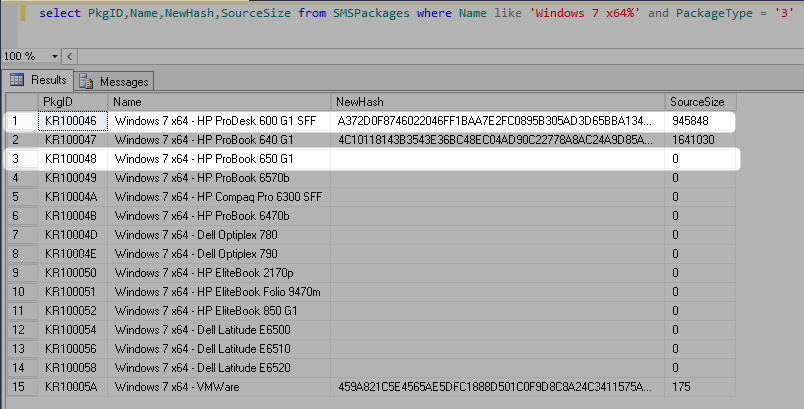The image size is (804, 409).
Task: Click the hash starting with 4C101181
Action: (495, 140)
